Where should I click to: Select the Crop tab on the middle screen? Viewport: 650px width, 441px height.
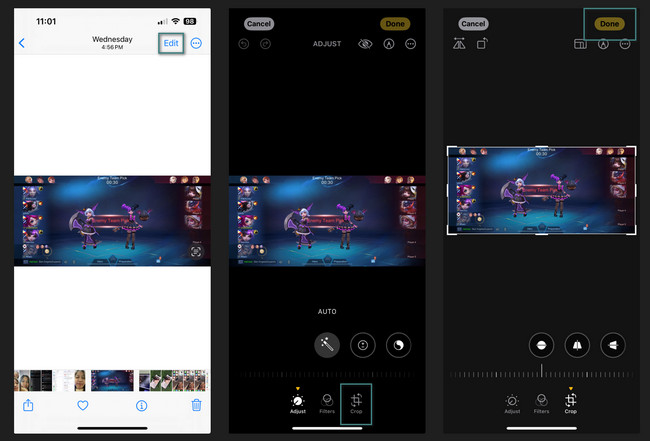356,403
